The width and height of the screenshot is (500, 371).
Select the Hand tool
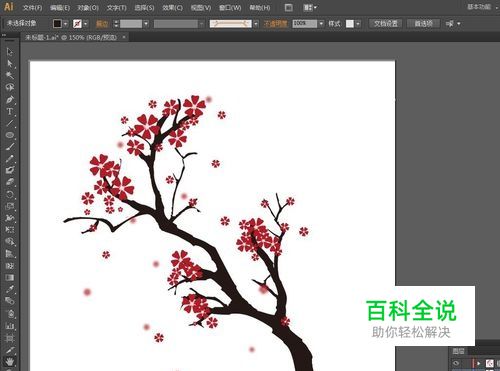(x=10, y=361)
